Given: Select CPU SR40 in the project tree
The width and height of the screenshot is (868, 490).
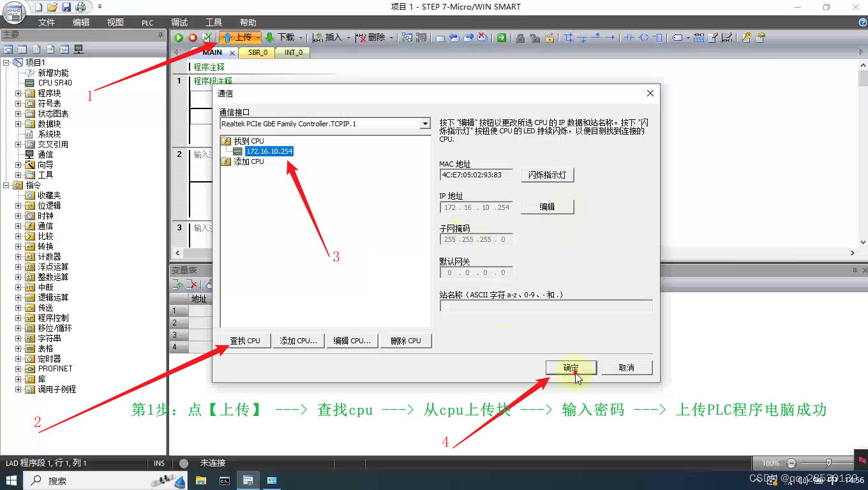Looking at the screenshot, I should (55, 83).
